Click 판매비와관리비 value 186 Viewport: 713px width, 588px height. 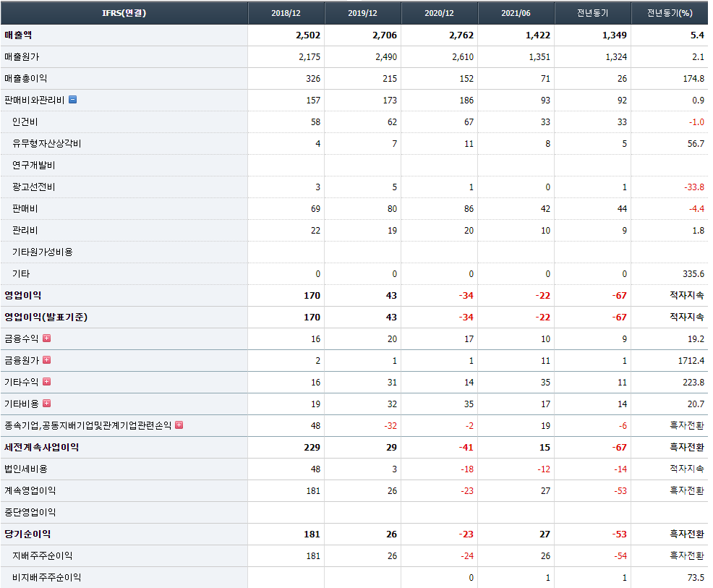pos(466,100)
